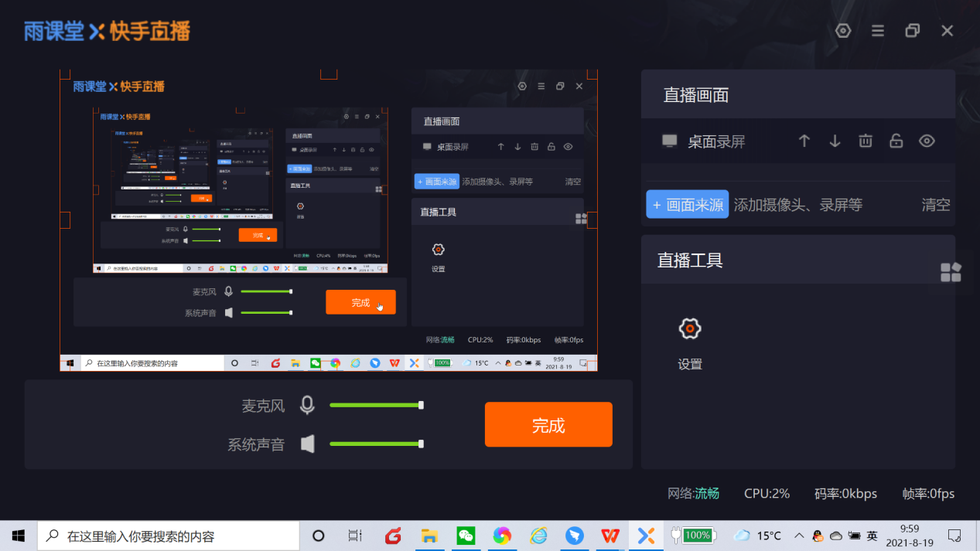This screenshot has height=551, width=980.
Task: Mute microphone via the large 麦克风 mic icon
Action: pos(307,405)
